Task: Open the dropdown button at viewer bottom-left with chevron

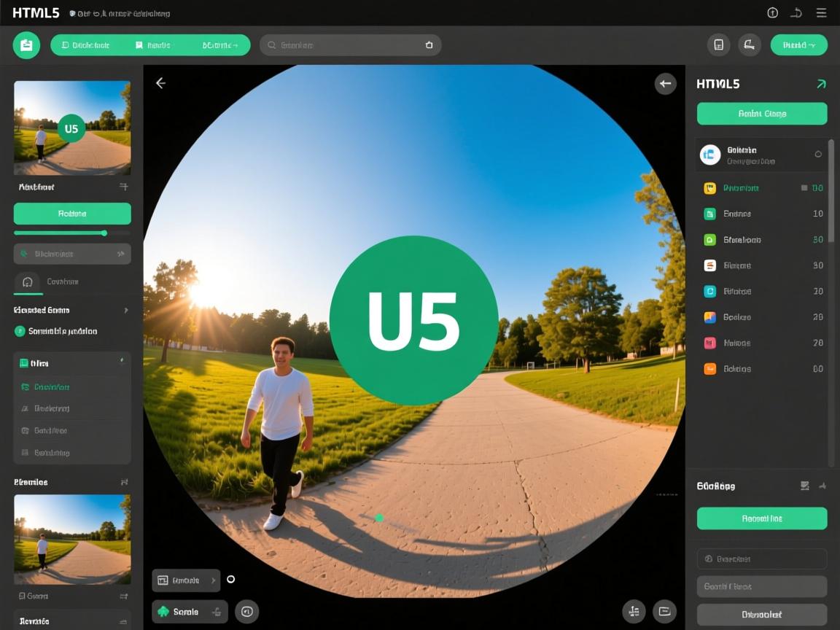Action: click(186, 580)
